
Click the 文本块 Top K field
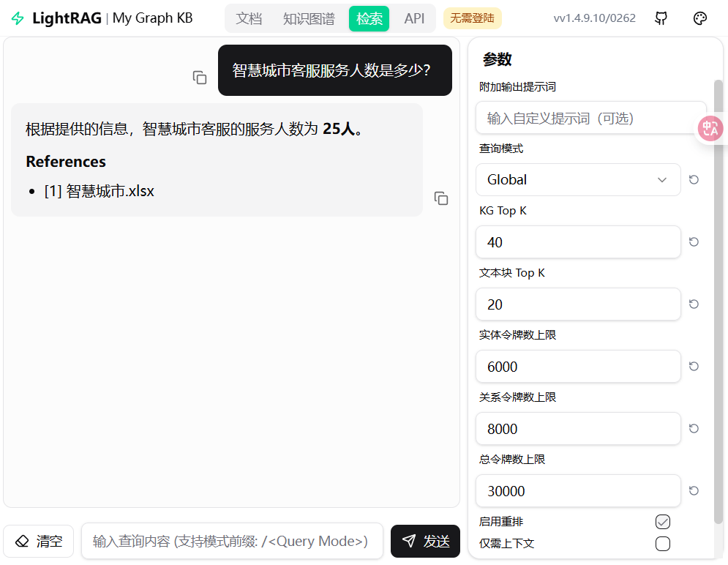coord(578,304)
